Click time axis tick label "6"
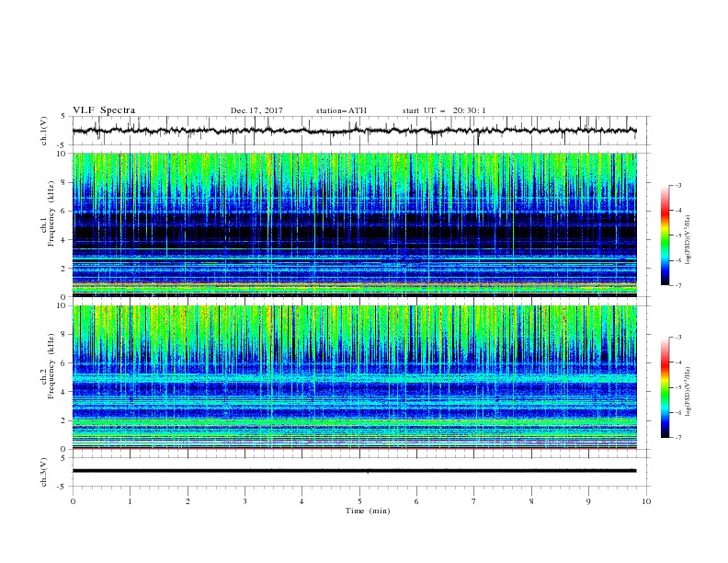 416,501
